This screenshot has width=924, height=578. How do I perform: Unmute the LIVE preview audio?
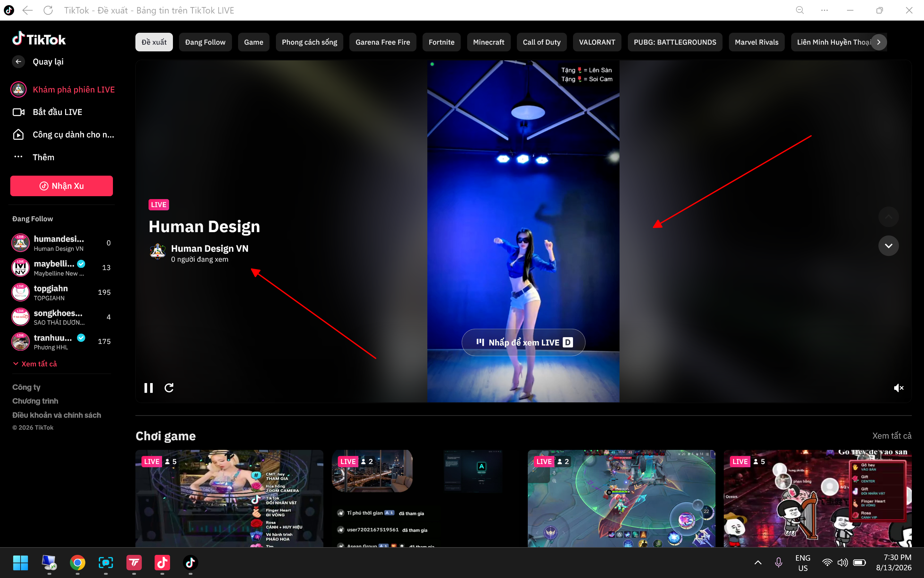pos(898,388)
